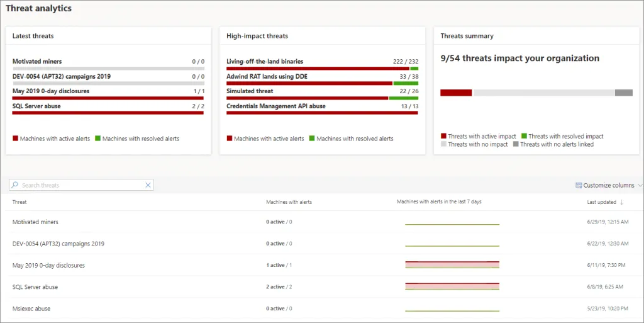Sort by the Threat column header
This screenshot has width=644, height=323.
(19, 202)
